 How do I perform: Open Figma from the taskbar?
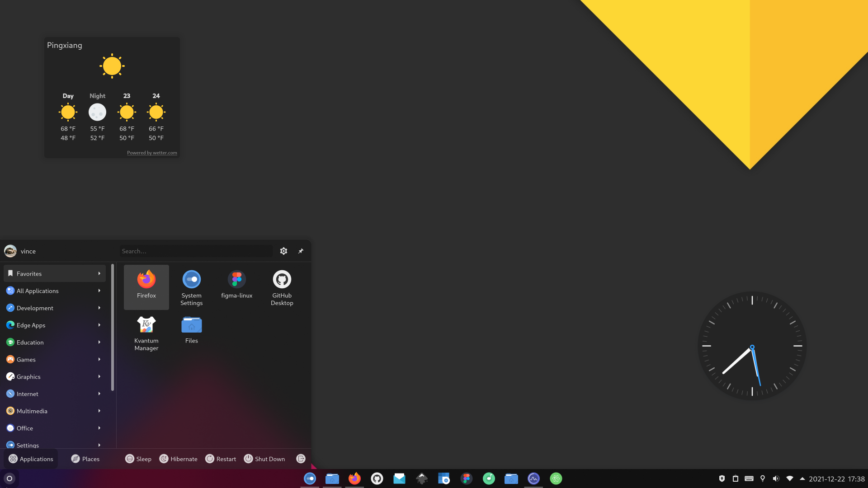(467, 479)
